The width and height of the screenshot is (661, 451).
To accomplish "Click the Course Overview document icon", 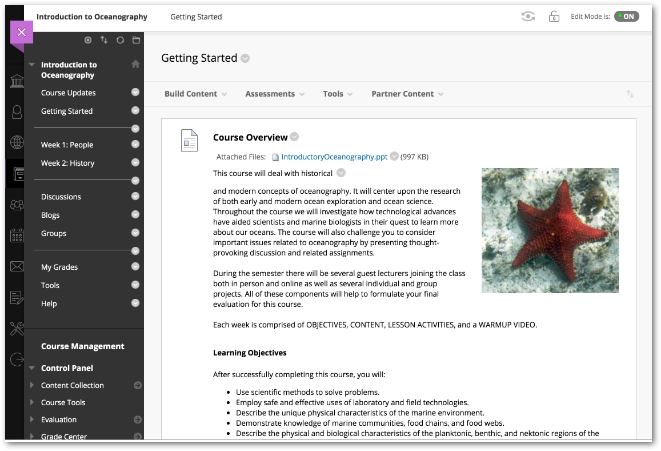I will click(189, 140).
